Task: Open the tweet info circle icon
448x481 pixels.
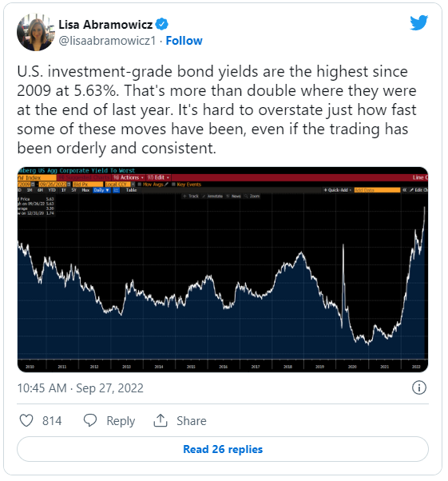Action: [x=419, y=388]
